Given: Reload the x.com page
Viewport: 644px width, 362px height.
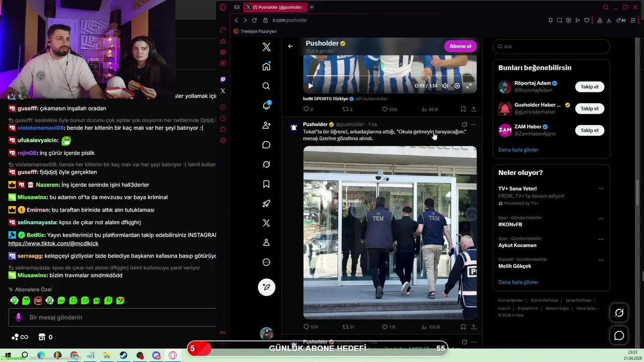Looking at the screenshot, I should click(254, 20).
